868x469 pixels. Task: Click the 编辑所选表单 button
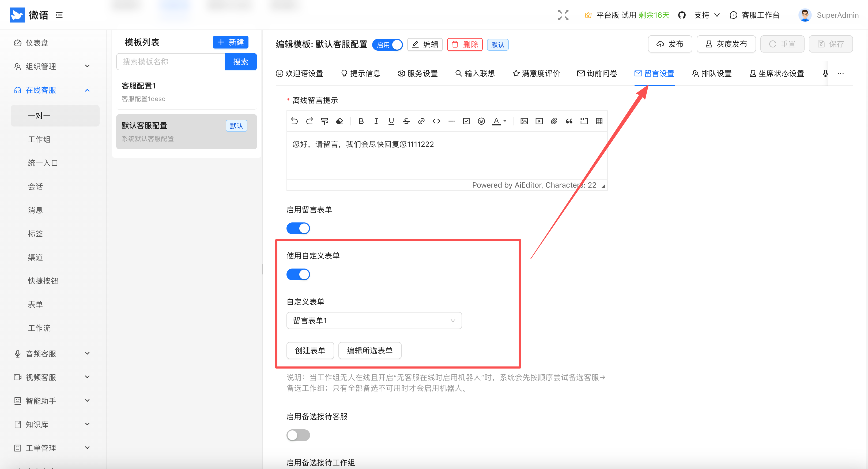pos(370,351)
